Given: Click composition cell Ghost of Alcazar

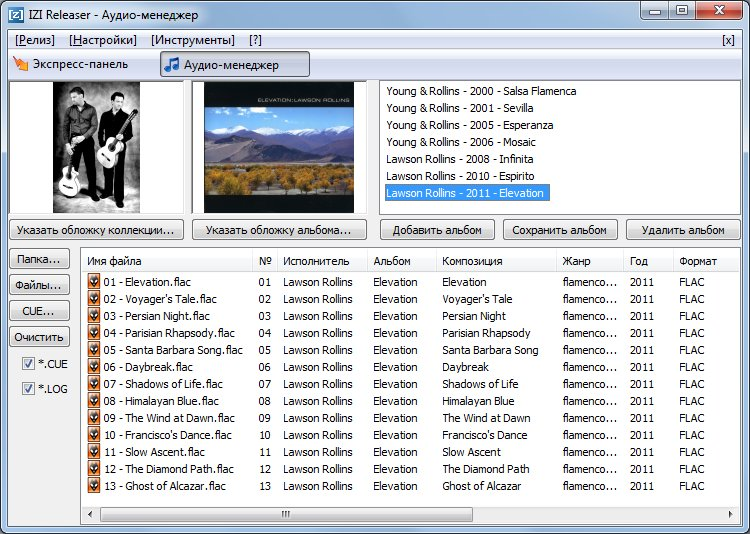Looking at the screenshot, I should 481,486.
